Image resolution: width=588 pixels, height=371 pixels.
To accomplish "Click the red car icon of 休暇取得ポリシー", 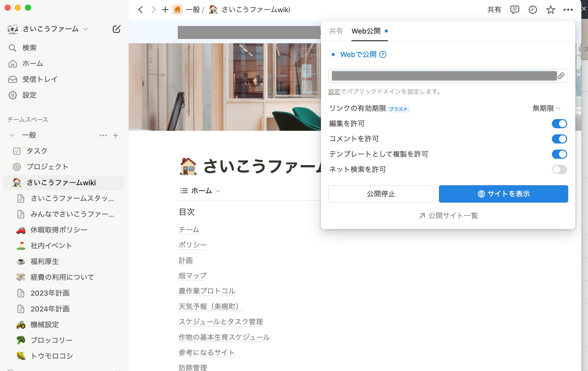I will tap(21, 230).
